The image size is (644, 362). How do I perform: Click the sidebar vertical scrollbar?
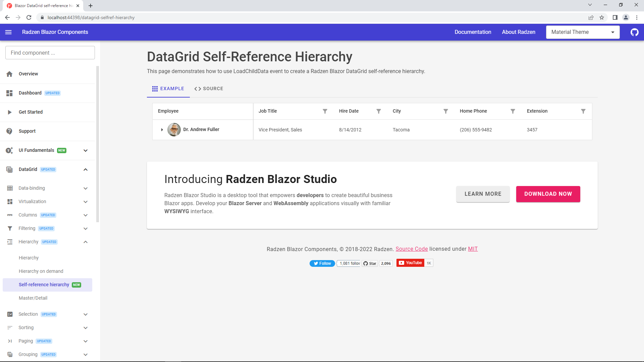pos(98,144)
